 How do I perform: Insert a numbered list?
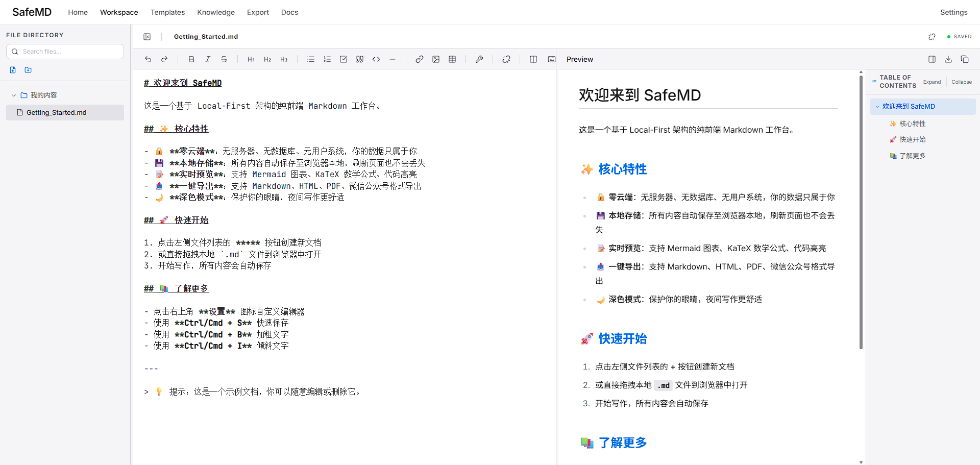(327, 59)
